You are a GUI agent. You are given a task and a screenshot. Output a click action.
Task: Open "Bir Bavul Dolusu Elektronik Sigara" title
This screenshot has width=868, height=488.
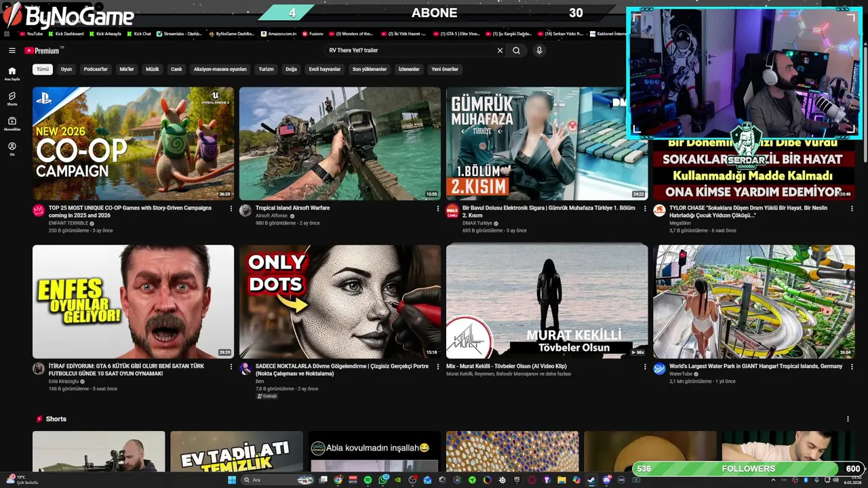(549, 211)
